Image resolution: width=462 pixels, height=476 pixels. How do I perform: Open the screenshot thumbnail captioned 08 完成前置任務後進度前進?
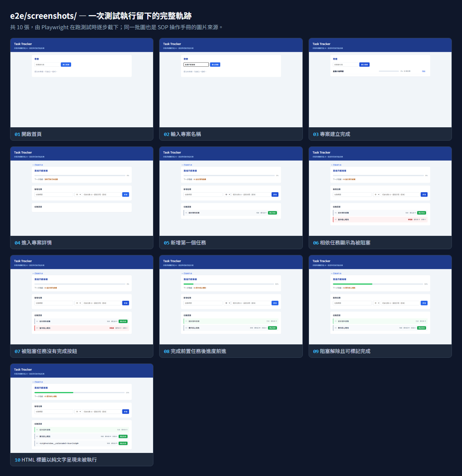(x=231, y=300)
